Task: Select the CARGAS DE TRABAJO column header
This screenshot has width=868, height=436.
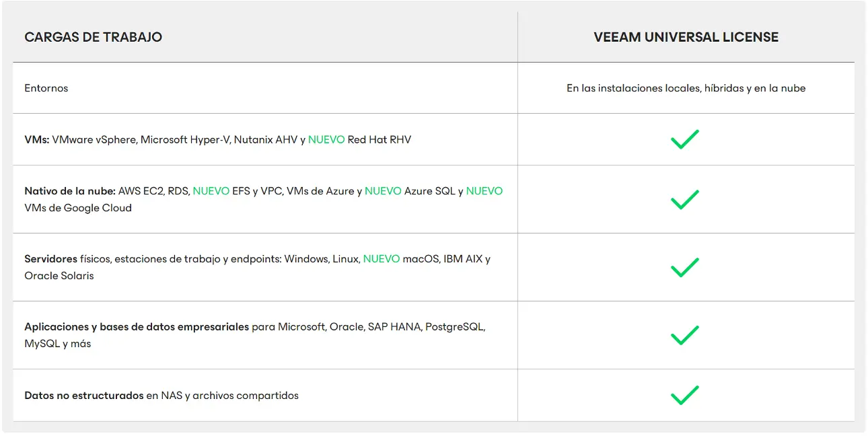Action: click(x=93, y=37)
